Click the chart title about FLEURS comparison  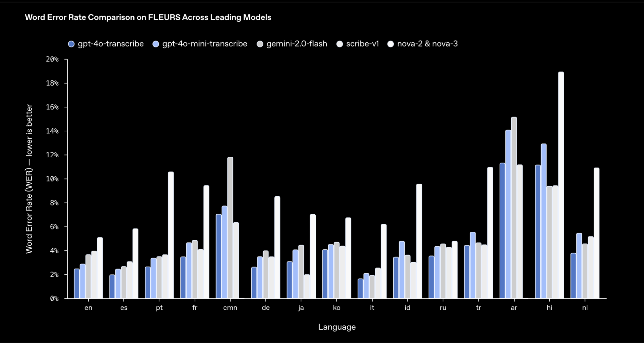148,17
